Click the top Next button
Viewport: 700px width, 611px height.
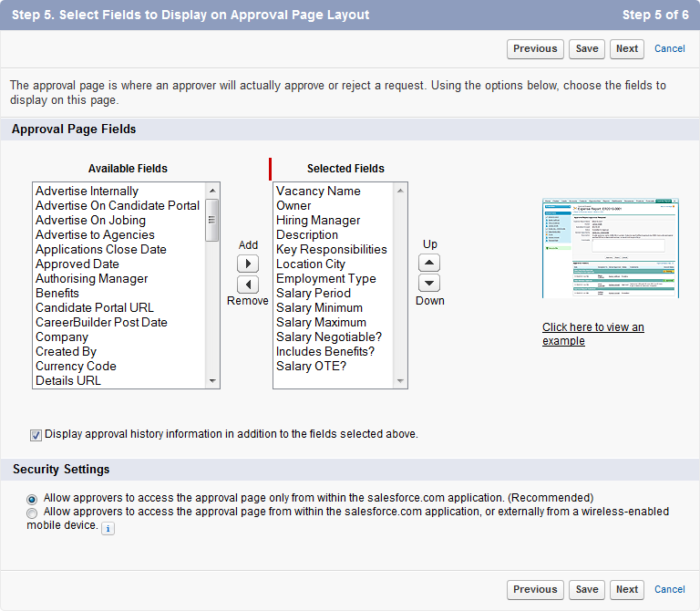coord(627,49)
